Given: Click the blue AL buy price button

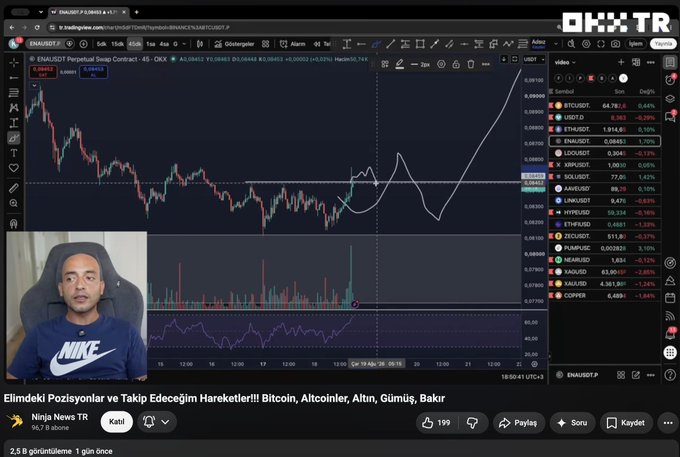Looking at the screenshot, I should [x=93, y=72].
